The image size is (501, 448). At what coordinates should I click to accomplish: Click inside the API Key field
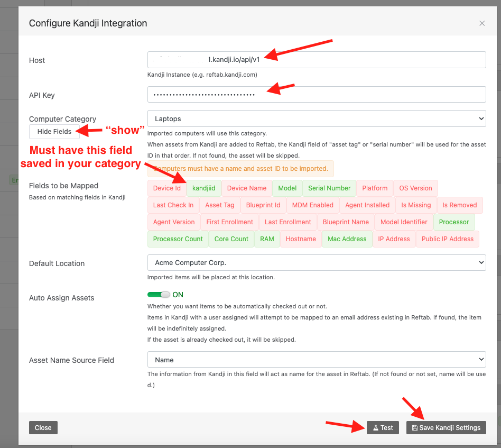tap(316, 94)
